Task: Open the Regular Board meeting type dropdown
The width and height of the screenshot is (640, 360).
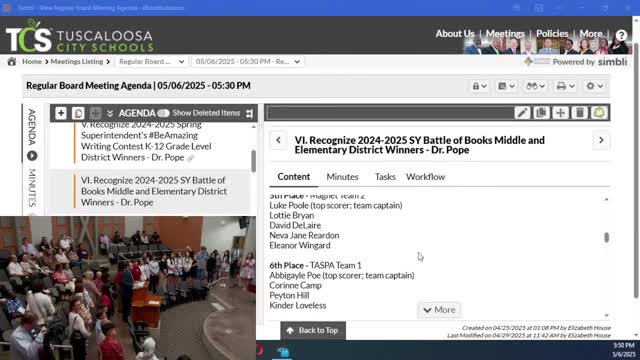Action: [x=151, y=62]
